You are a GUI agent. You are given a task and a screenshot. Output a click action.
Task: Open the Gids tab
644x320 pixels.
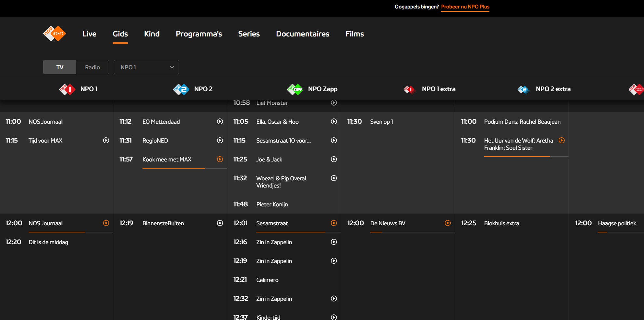tap(120, 34)
